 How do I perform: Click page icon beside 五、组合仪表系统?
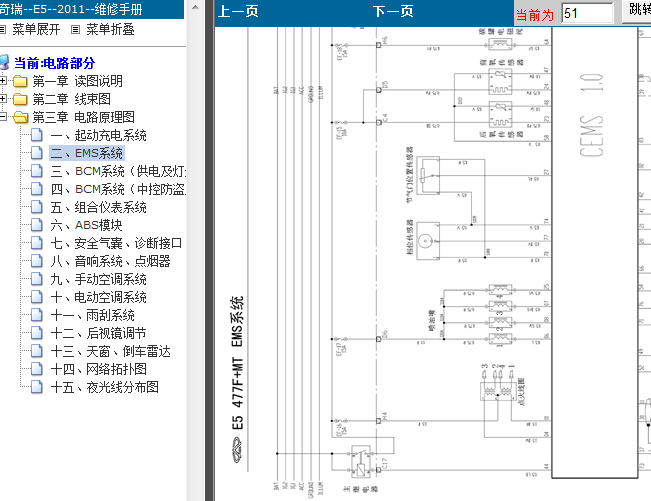click(37, 207)
